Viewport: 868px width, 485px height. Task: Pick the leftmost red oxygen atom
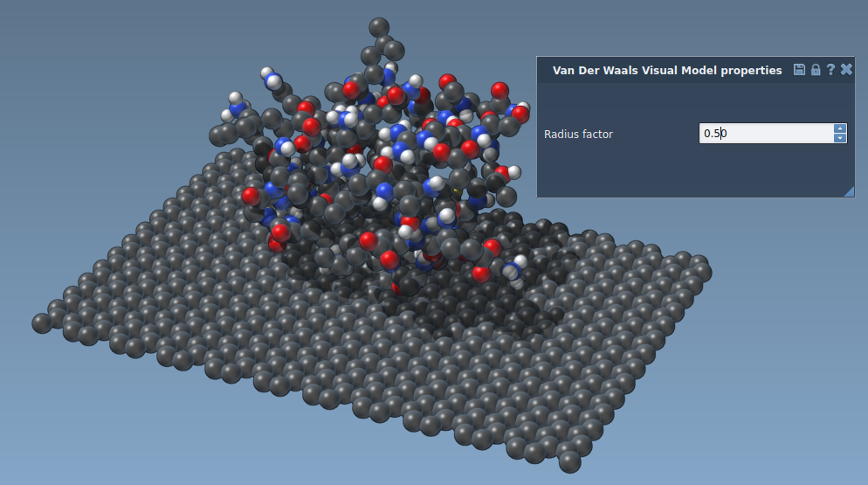[x=251, y=195]
